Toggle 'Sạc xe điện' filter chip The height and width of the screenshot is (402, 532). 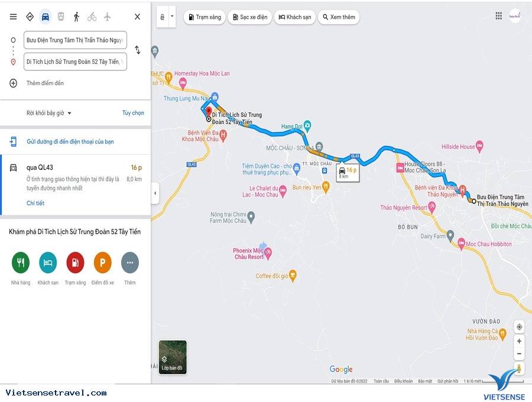pyautogui.click(x=250, y=17)
